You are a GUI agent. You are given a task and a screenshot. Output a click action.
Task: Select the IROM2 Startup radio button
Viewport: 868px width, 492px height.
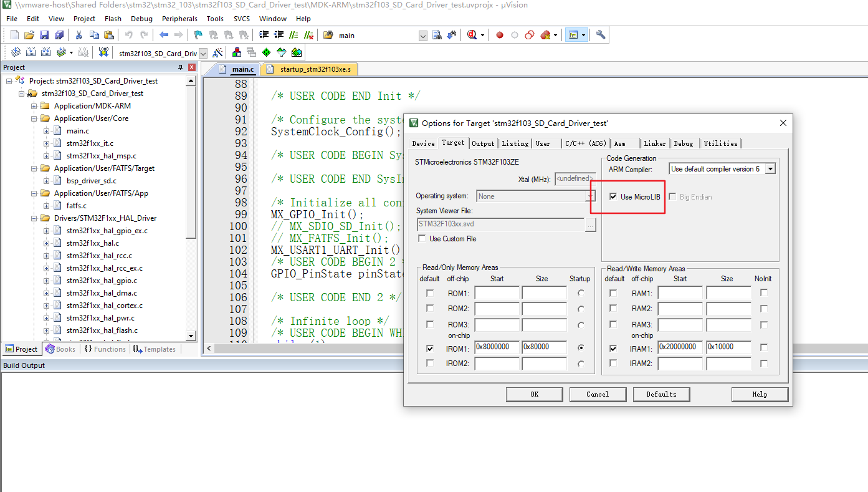581,363
